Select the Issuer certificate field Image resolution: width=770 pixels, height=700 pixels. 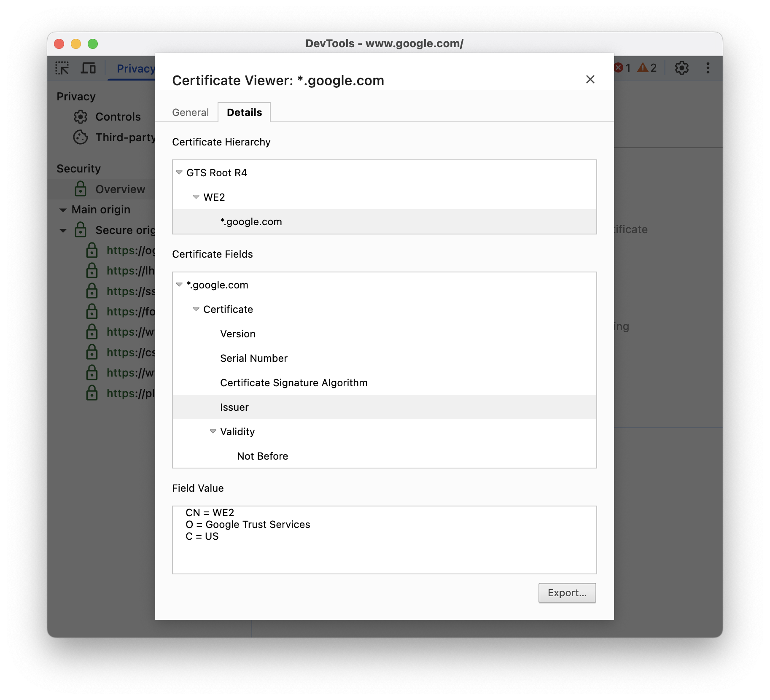click(235, 407)
